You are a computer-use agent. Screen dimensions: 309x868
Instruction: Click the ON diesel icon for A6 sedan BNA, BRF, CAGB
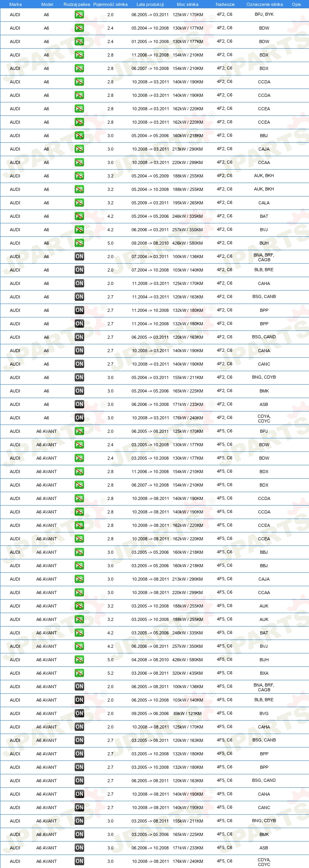79,257
